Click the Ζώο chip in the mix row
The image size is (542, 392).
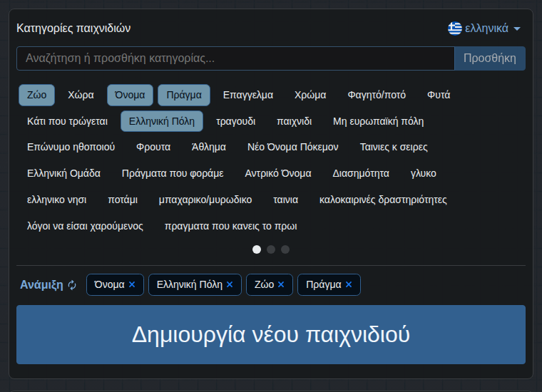pos(270,284)
